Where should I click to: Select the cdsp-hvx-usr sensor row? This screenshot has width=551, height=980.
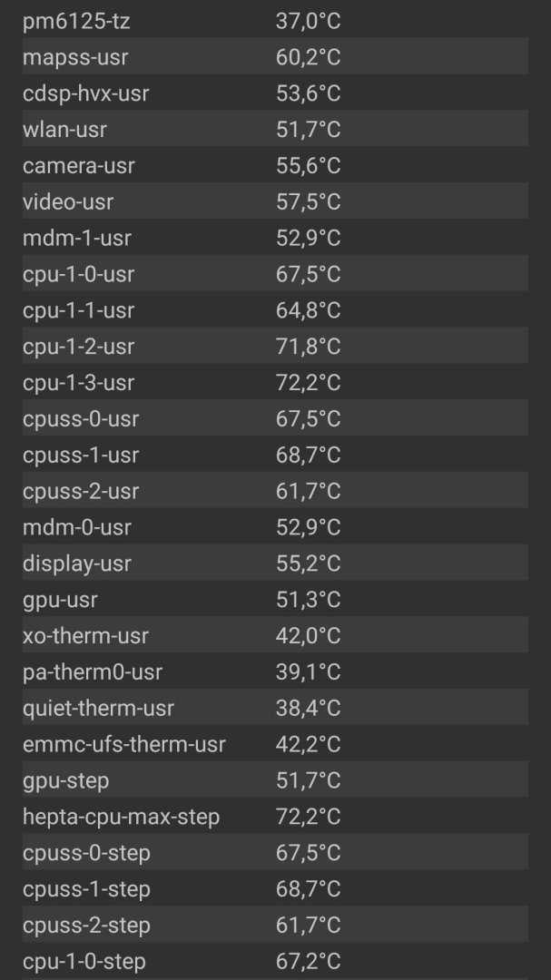pos(275,93)
